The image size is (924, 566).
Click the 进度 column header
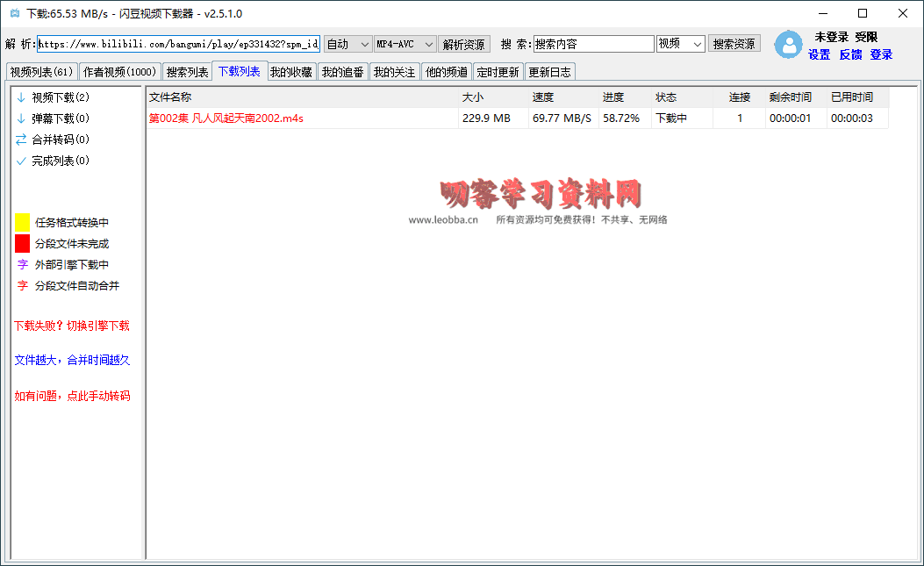tap(626, 97)
